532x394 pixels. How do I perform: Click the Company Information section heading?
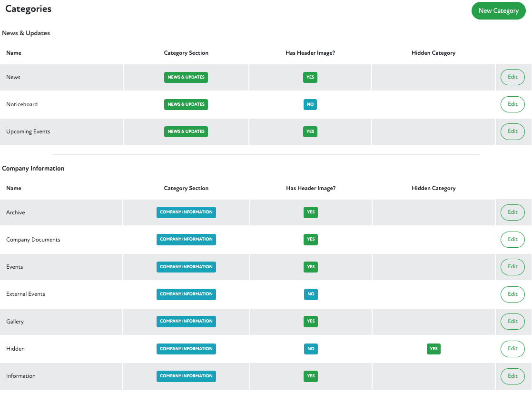pyautogui.click(x=33, y=169)
